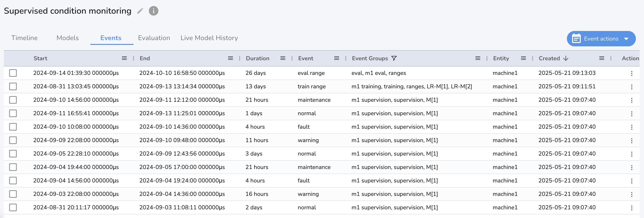Image resolution: width=644 pixels, height=218 pixels.
Task: Switch to the Models tab
Action: tap(67, 38)
